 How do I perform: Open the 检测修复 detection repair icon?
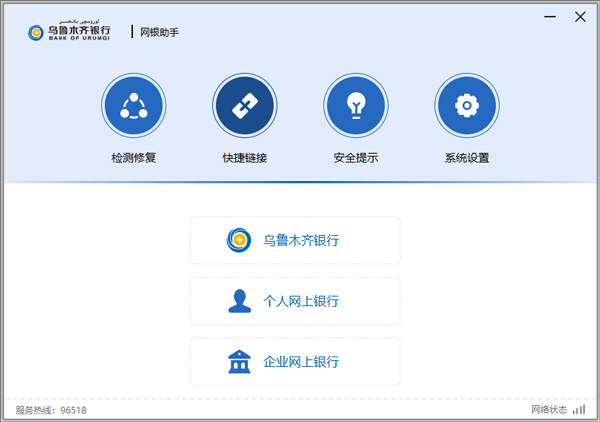(x=134, y=106)
